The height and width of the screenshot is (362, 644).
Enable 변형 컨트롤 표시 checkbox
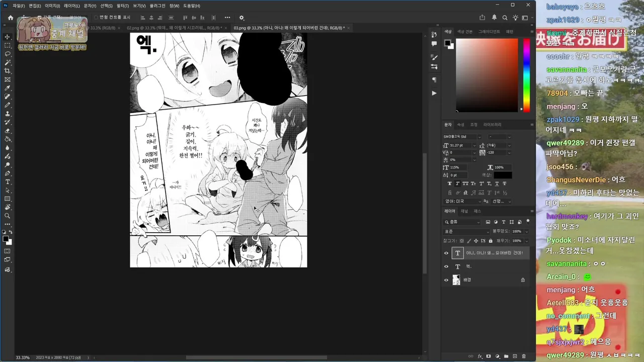coord(96,18)
